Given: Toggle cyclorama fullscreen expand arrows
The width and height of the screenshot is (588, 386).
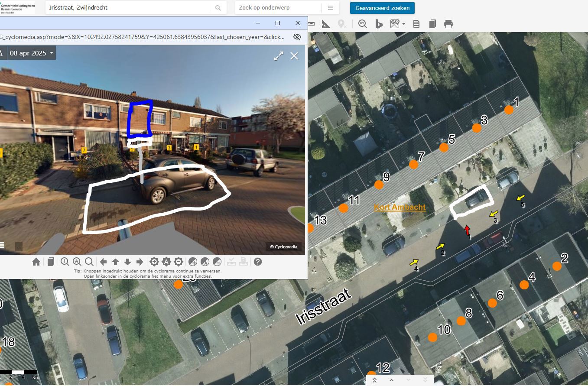Looking at the screenshot, I should click(278, 56).
